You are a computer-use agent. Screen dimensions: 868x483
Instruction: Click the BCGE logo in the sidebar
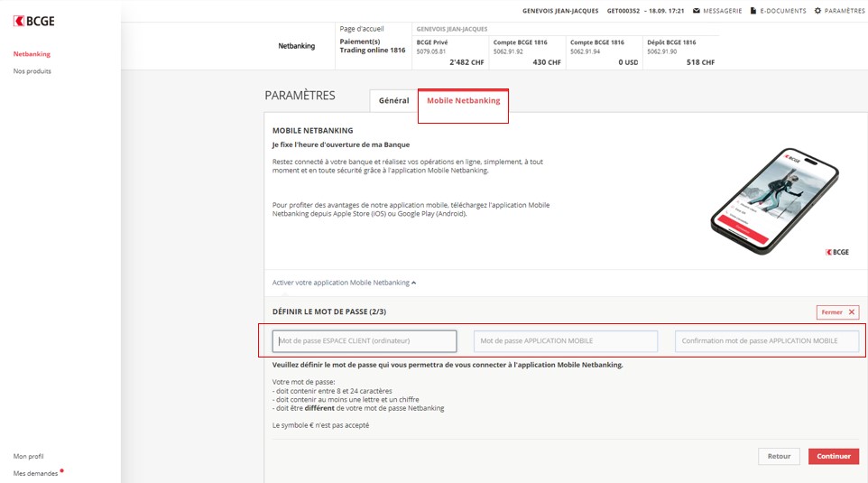[x=33, y=21]
